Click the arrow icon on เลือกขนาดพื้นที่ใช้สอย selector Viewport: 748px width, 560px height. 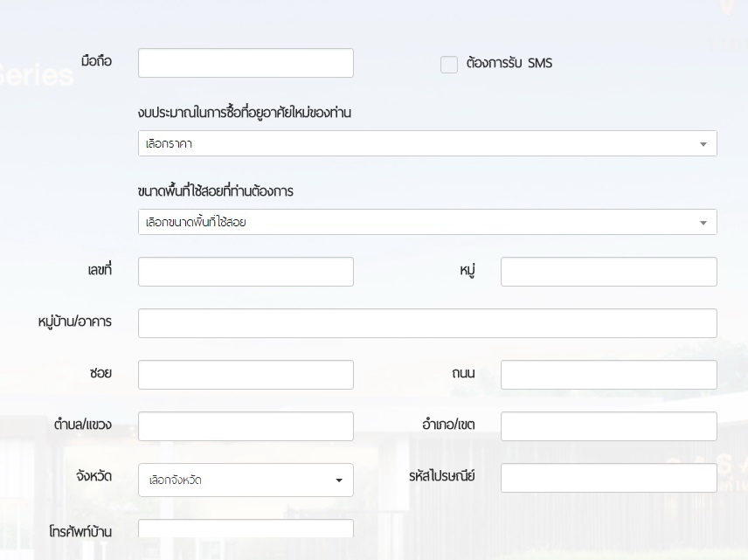(x=703, y=223)
